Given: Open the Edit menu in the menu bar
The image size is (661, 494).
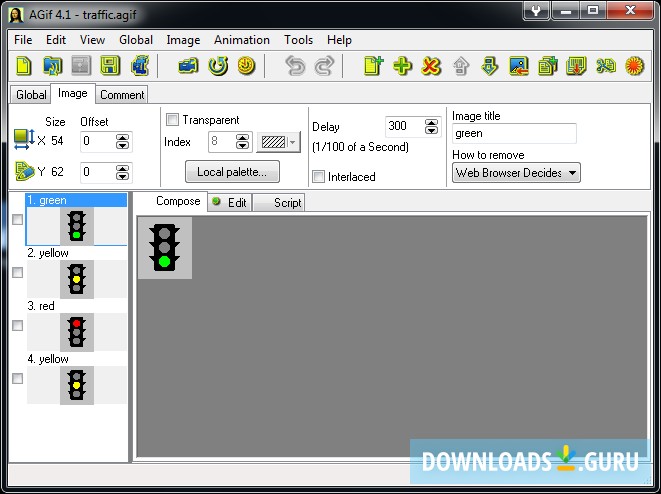Looking at the screenshot, I should click(56, 40).
